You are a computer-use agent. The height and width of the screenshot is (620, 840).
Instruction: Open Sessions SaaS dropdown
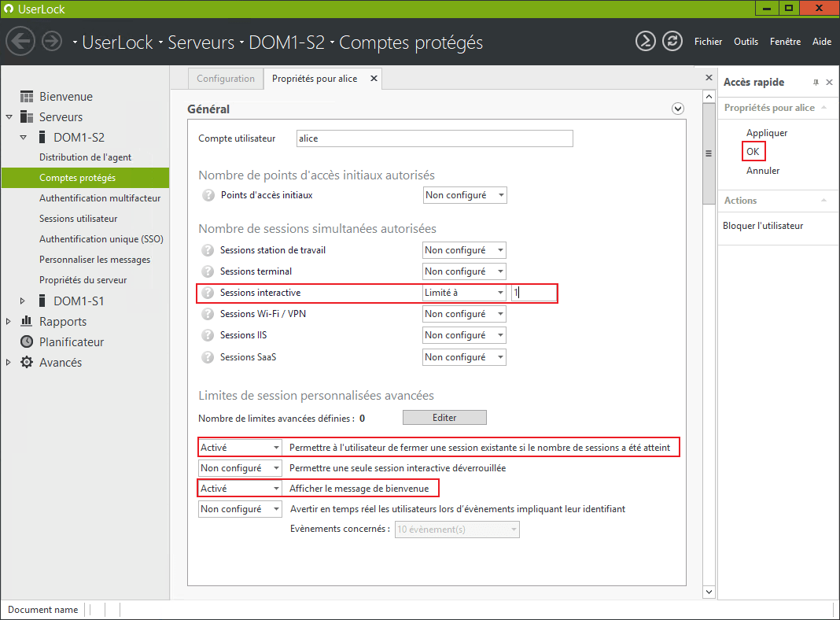pyautogui.click(x=464, y=357)
